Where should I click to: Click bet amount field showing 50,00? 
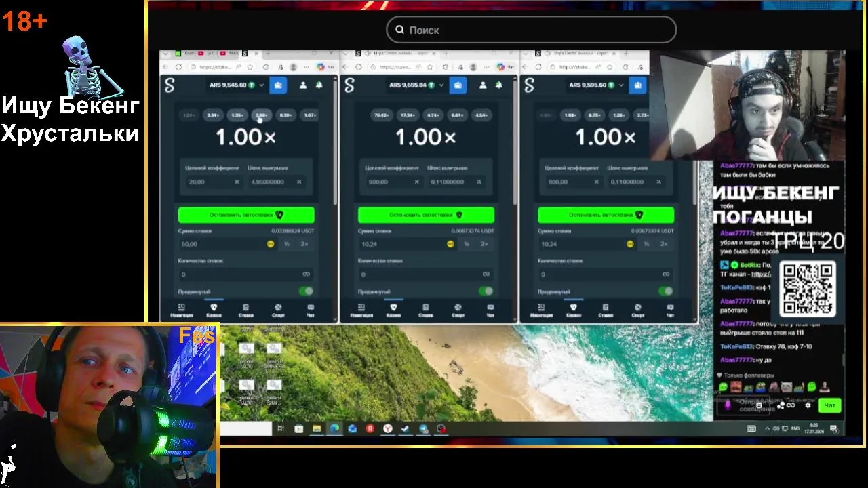(227, 244)
